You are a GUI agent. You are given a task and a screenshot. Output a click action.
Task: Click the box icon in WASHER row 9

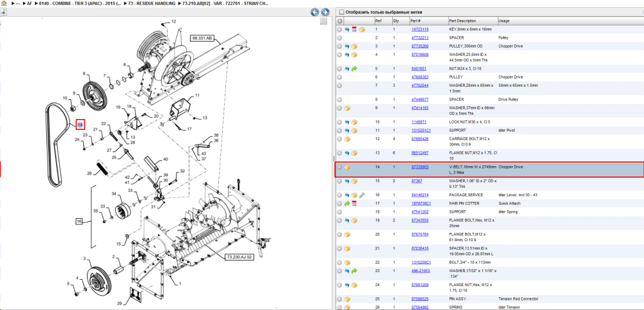(x=347, y=108)
